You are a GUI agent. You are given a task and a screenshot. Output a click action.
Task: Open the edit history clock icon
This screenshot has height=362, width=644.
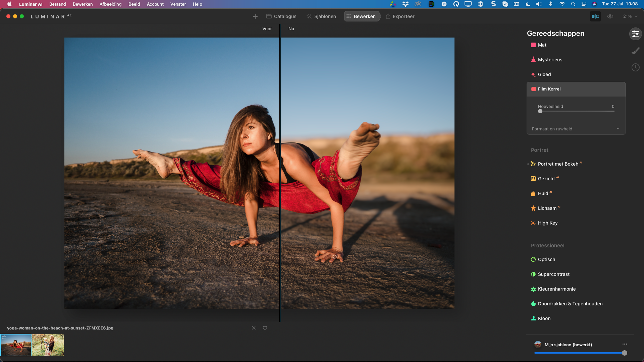point(635,67)
